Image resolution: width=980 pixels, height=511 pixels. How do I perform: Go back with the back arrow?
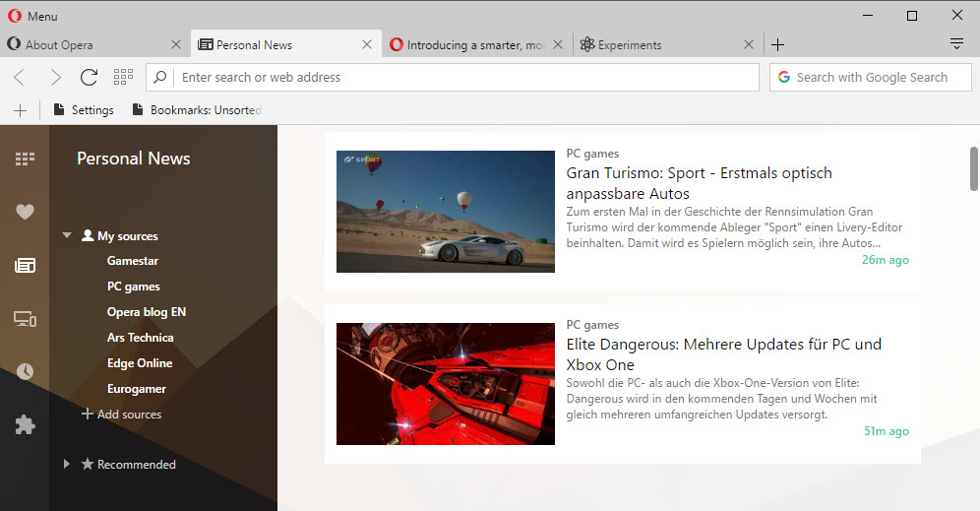click(20, 77)
